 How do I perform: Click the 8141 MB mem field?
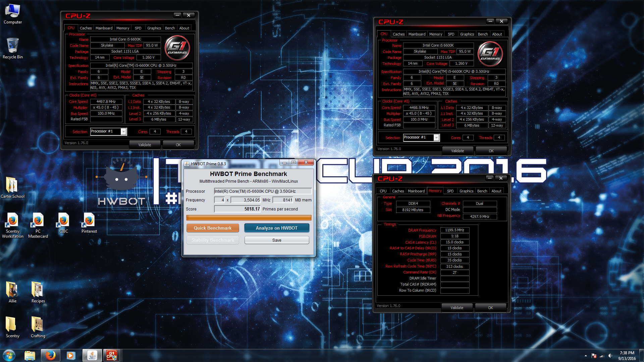click(x=283, y=200)
